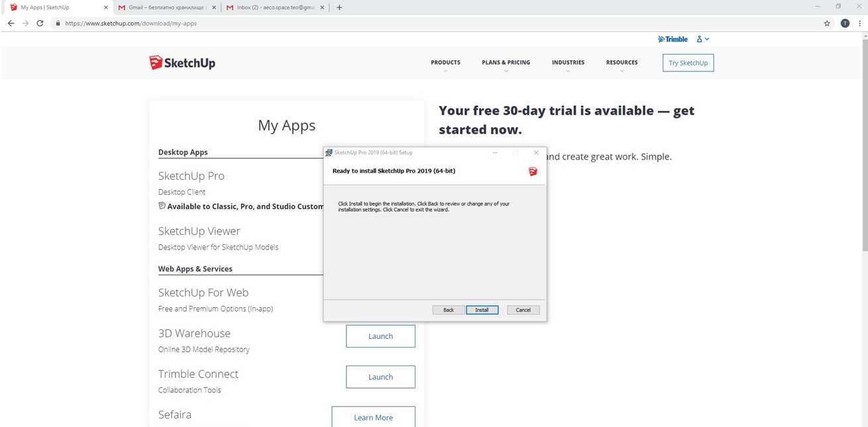868x427 pixels.
Task: Launch Trimble Connect
Action: pyautogui.click(x=380, y=377)
